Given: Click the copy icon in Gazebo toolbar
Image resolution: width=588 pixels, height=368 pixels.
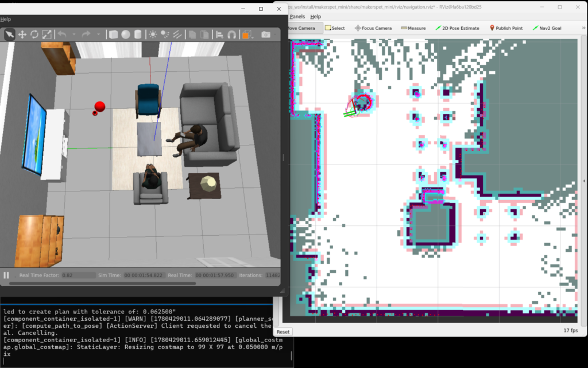Looking at the screenshot, I should (192, 34).
